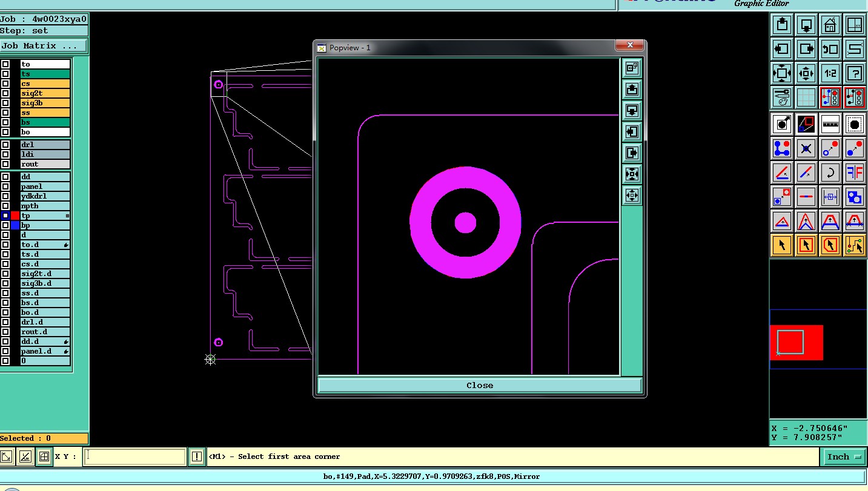Image resolution: width=868 pixels, height=491 pixels.
Task: Toggle the checkbox for layer rout
Action: (x=5, y=164)
